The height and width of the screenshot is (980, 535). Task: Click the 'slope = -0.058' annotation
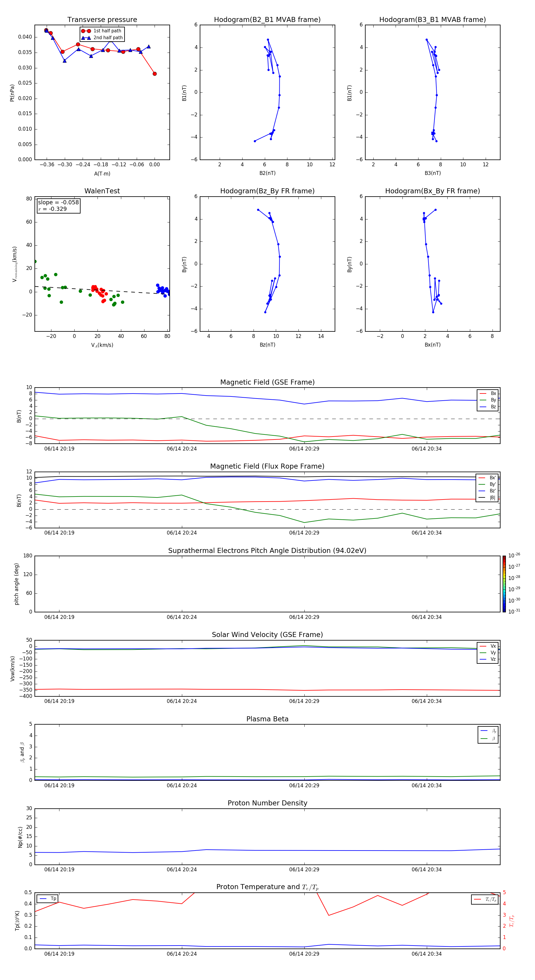[58, 203]
